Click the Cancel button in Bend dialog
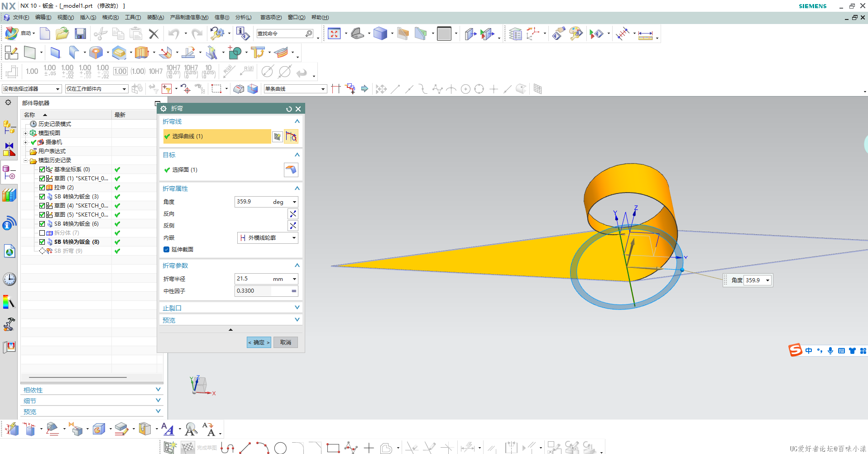The width and height of the screenshot is (868, 454). (286, 343)
